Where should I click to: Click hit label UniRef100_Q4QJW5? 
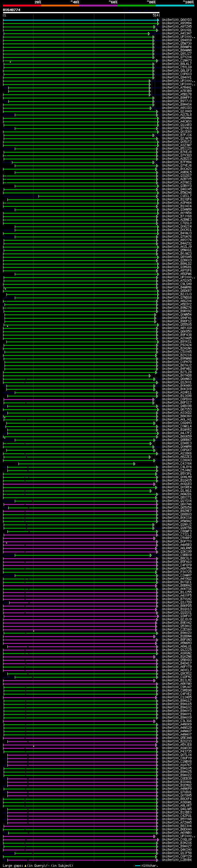[177, 809]
